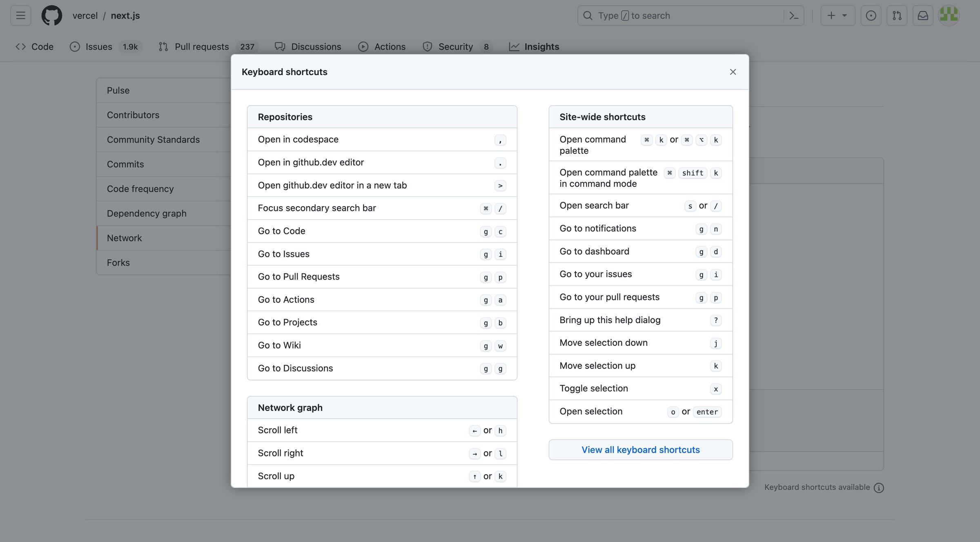Click the 'Go to dashboard' shortcut text
Viewport: 980px width, 542px height.
coord(594,251)
